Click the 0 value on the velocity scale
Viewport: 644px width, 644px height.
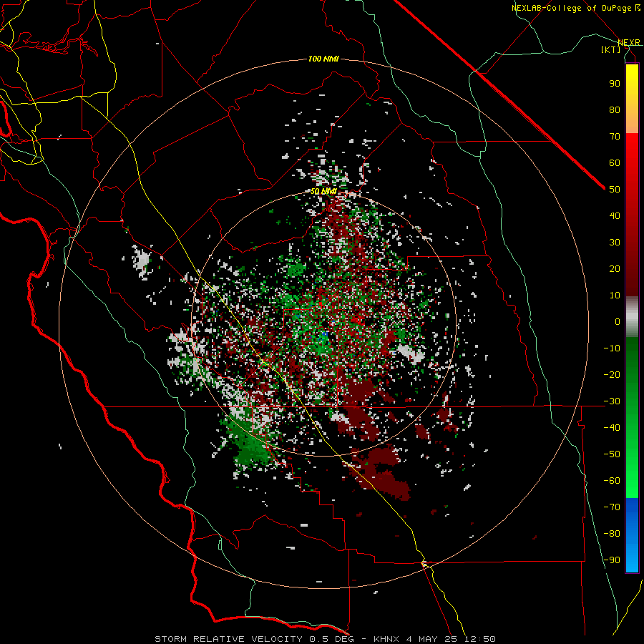[x=618, y=321]
